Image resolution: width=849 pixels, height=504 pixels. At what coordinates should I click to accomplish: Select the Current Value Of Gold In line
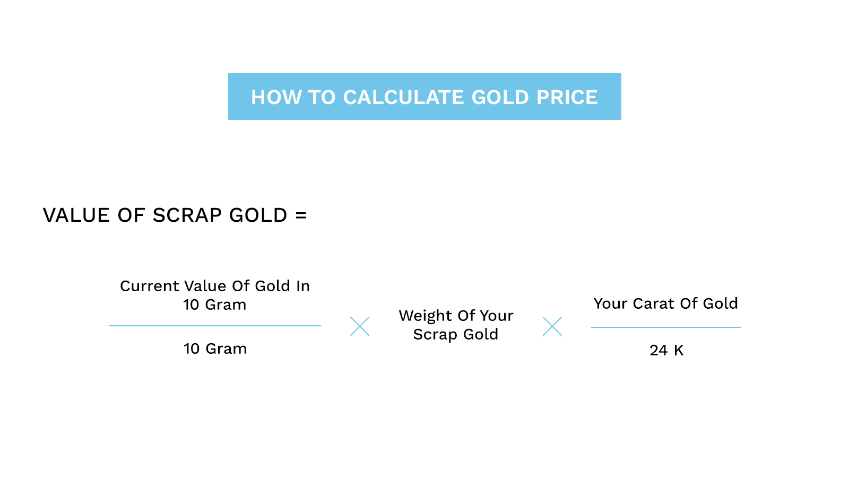click(x=215, y=286)
